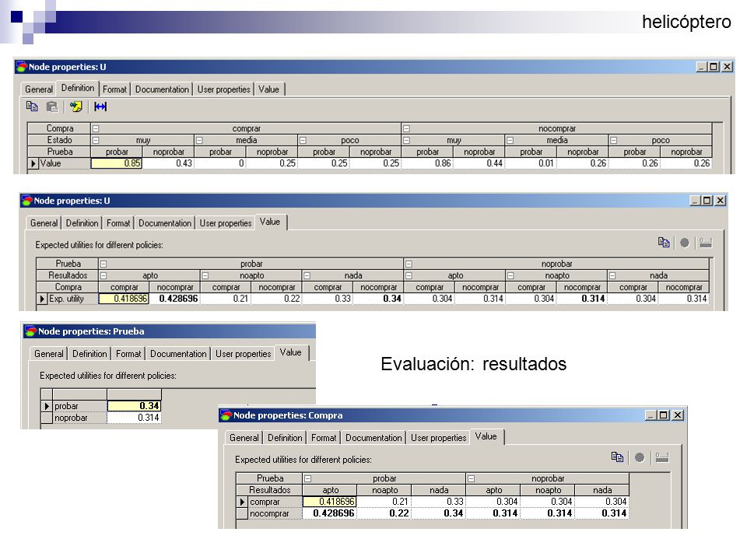This screenshot has height=560, width=747.
Task: Click ruler icon in Compra window
Action: point(662,457)
